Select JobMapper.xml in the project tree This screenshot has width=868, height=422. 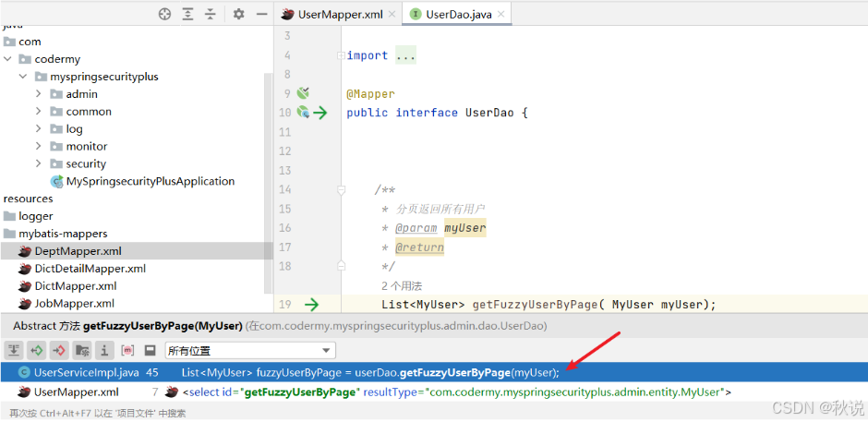click(74, 304)
